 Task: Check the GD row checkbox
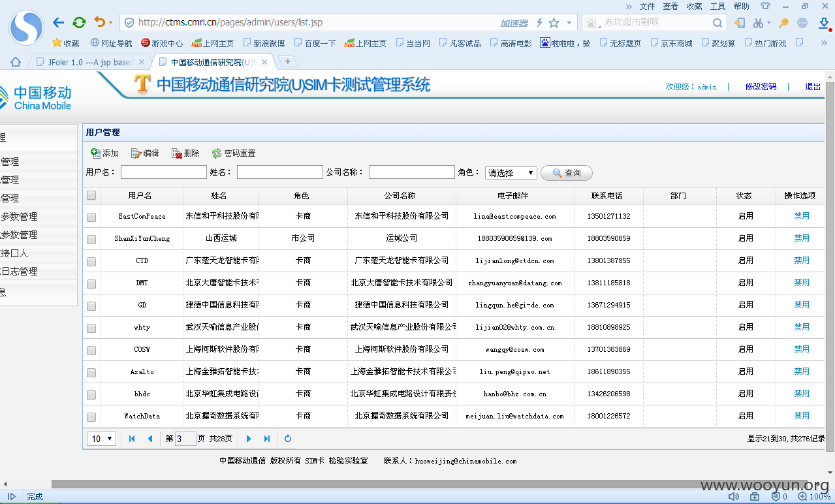pos(91,306)
